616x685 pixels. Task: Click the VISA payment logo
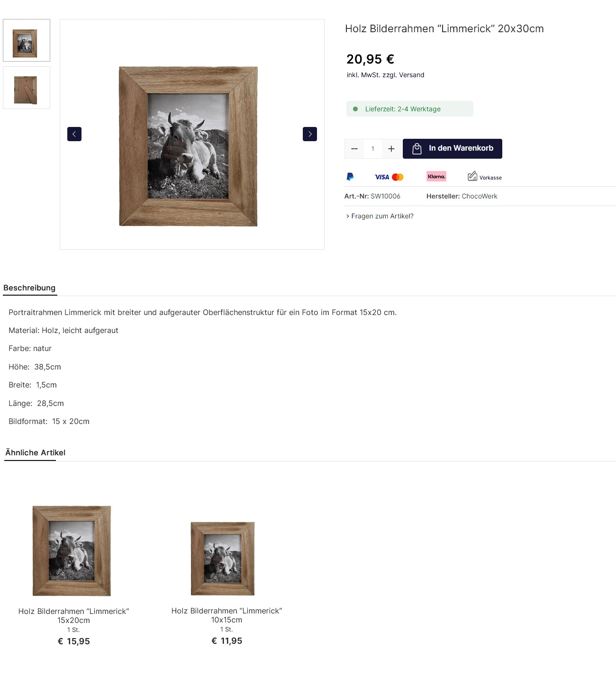click(x=382, y=177)
